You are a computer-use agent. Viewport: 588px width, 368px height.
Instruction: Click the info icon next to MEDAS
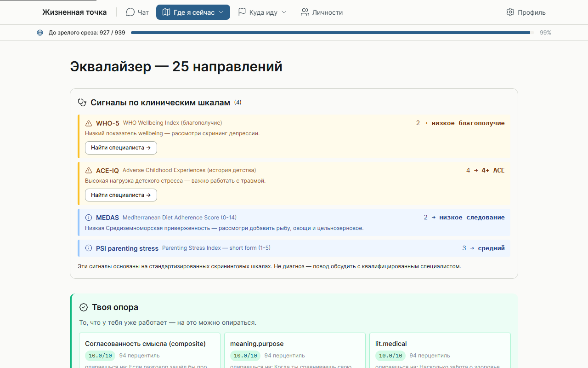[89, 218]
